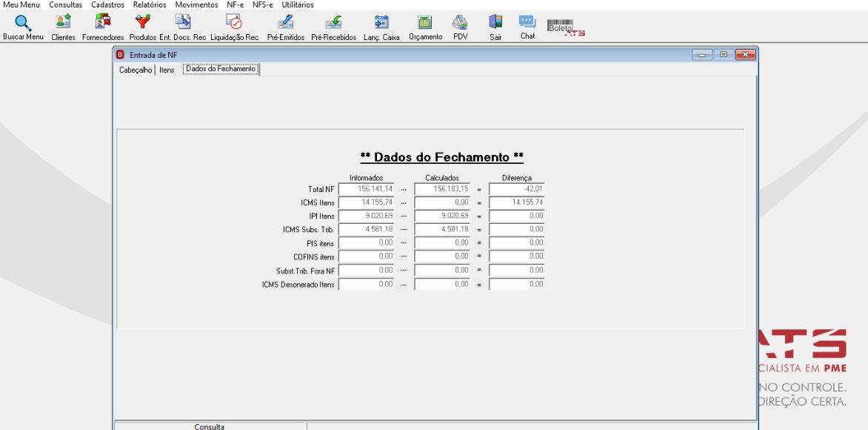Click the Total NF Informados field
Image resolution: width=868 pixels, height=430 pixels.
click(366, 189)
